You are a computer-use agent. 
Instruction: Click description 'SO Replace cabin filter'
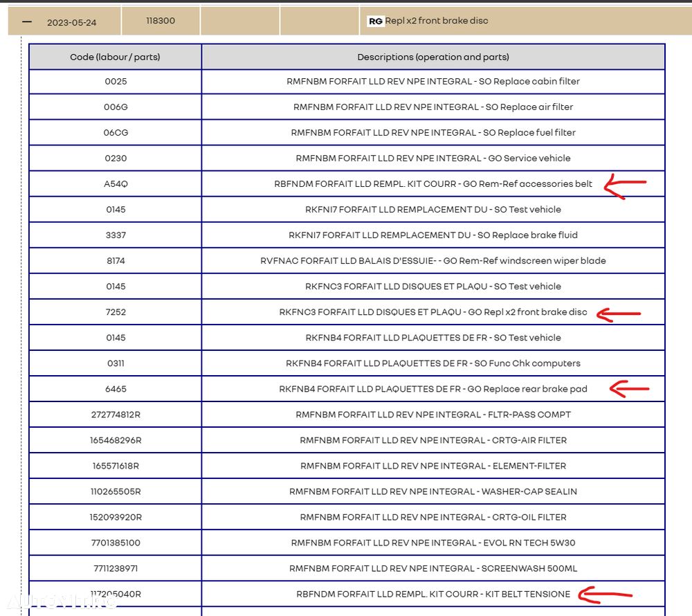pyautogui.click(x=529, y=81)
